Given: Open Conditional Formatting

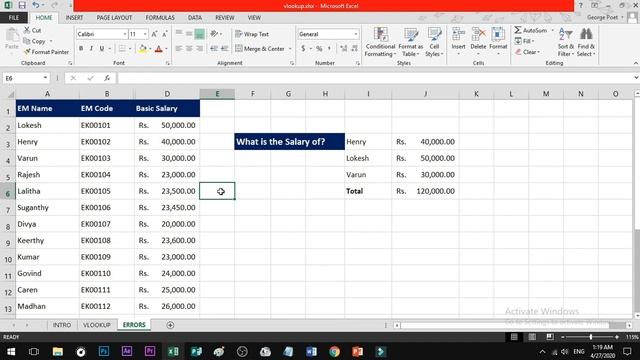Looking at the screenshot, I should point(380,42).
